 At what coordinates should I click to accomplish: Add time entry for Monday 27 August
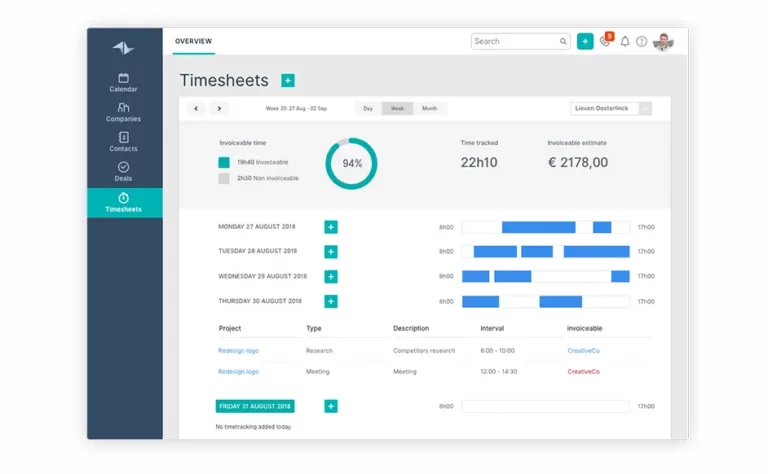pos(331,227)
